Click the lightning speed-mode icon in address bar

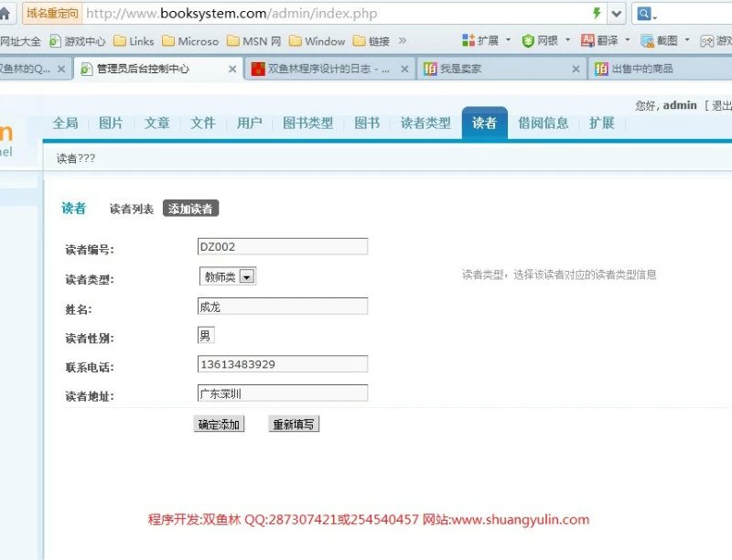pos(597,13)
